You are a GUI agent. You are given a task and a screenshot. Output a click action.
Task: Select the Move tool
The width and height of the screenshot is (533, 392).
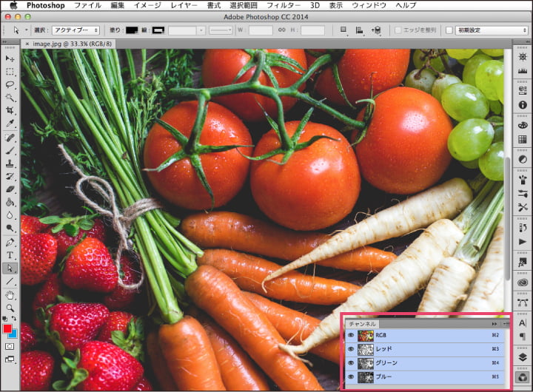pyautogui.click(x=10, y=58)
